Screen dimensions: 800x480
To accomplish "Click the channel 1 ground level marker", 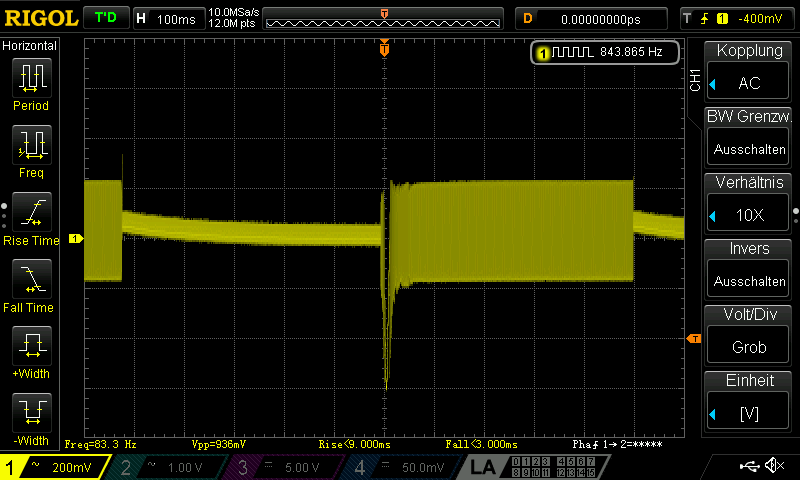I will pos(76,238).
